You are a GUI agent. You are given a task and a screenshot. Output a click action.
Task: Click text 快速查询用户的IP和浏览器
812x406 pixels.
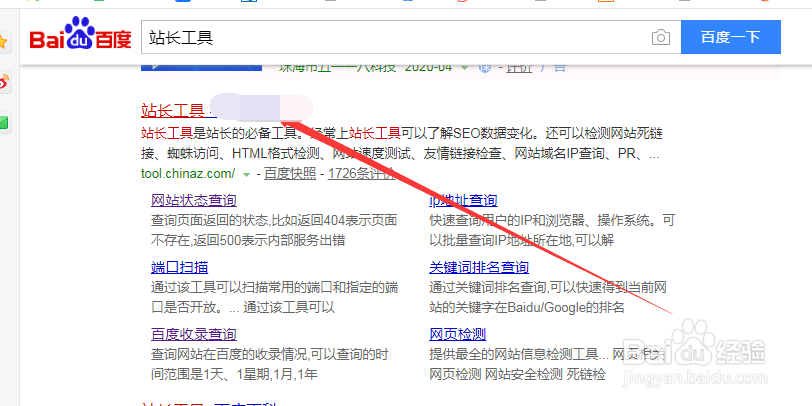click(508, 221)
